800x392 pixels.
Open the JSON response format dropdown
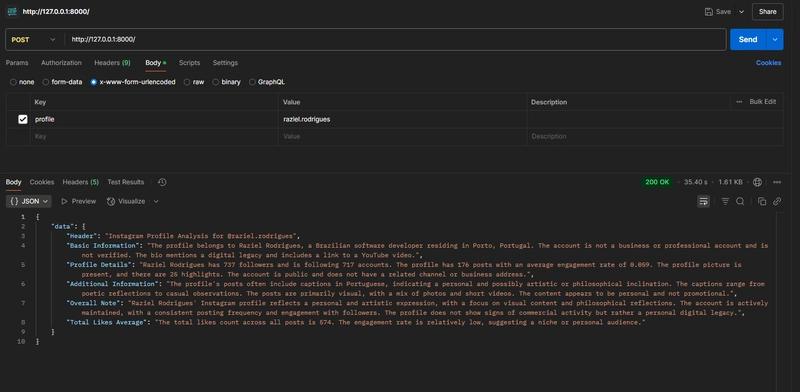[29, 202]
